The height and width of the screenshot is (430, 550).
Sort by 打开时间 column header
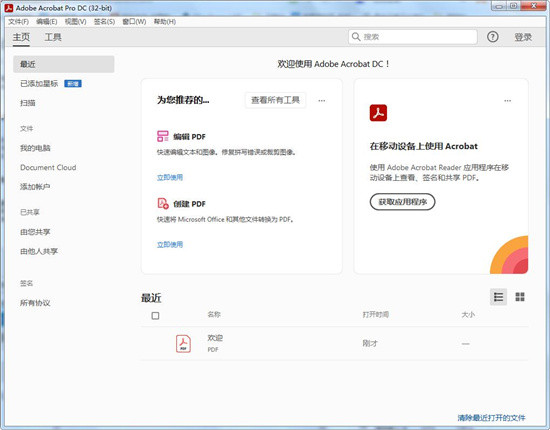coord(376,315)
